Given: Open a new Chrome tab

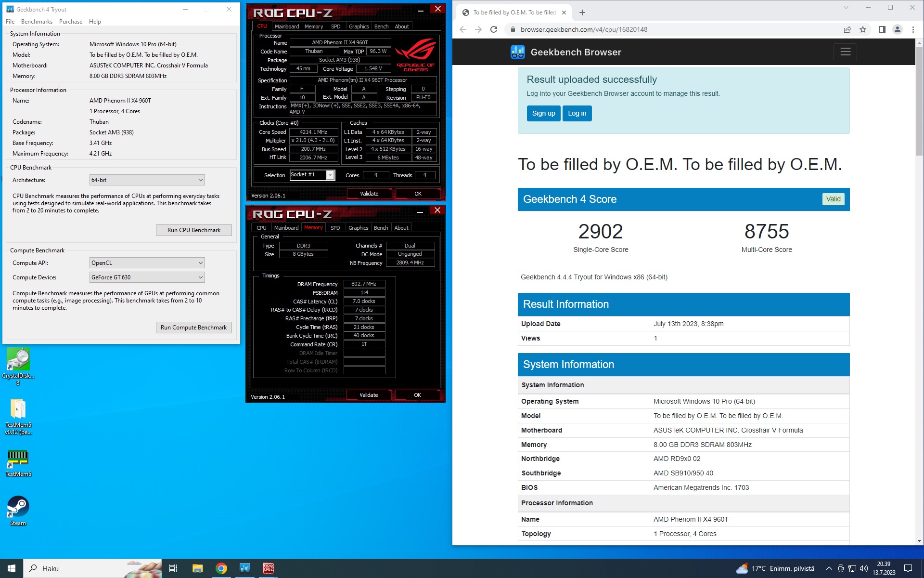Looking at the screenshot, I should coord(582,13).
